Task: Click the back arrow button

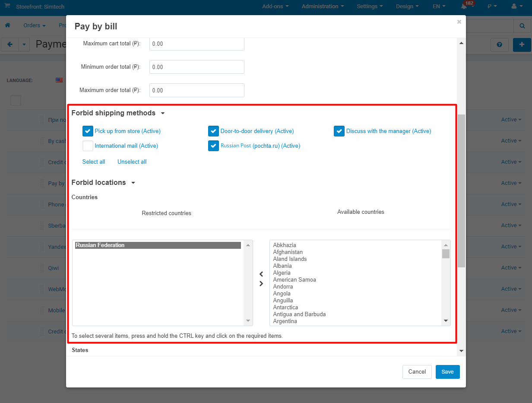Action: 10,44
